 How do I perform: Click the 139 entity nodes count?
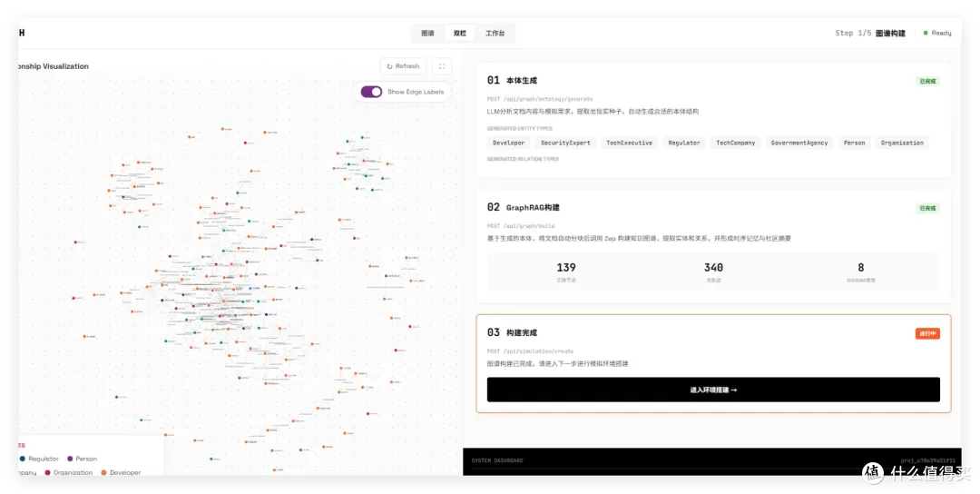566,268
